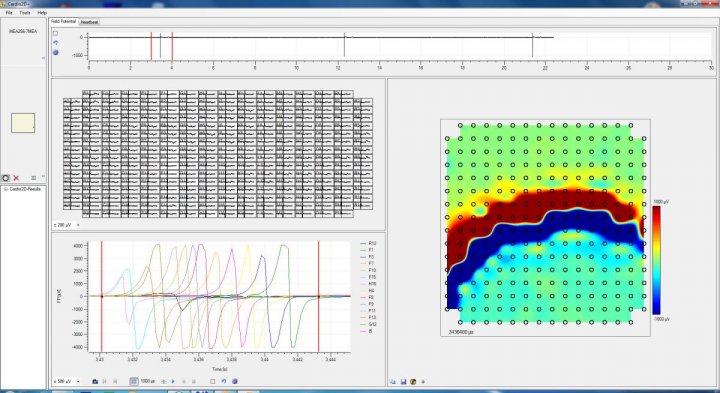720x393 pixels.
Task: Click the skip-to-end icon in bottom toolbar
Action: click(115, 382)
